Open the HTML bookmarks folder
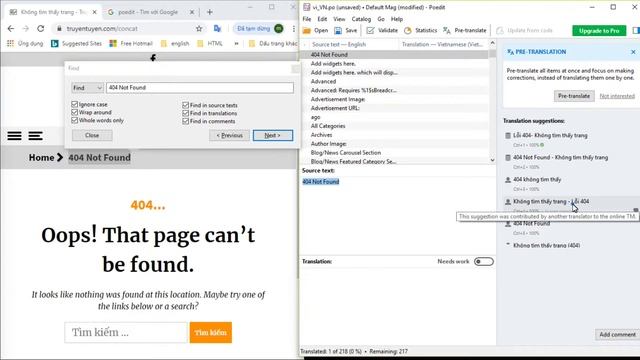 [x=210, y=43]
